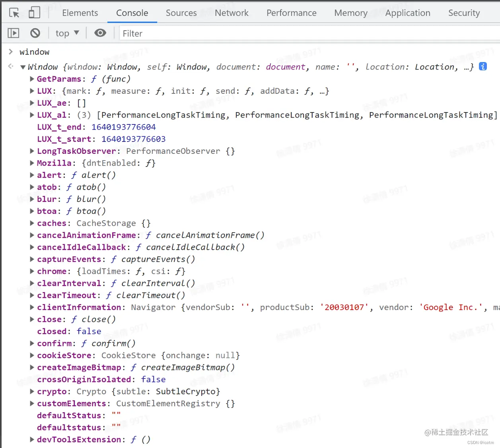Expand the cancelIdleCallback arrow

(32, 247)
